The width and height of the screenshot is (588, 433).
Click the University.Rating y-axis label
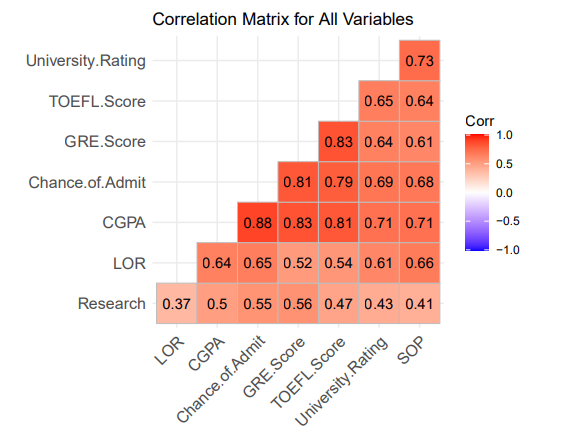click(86, 61)
